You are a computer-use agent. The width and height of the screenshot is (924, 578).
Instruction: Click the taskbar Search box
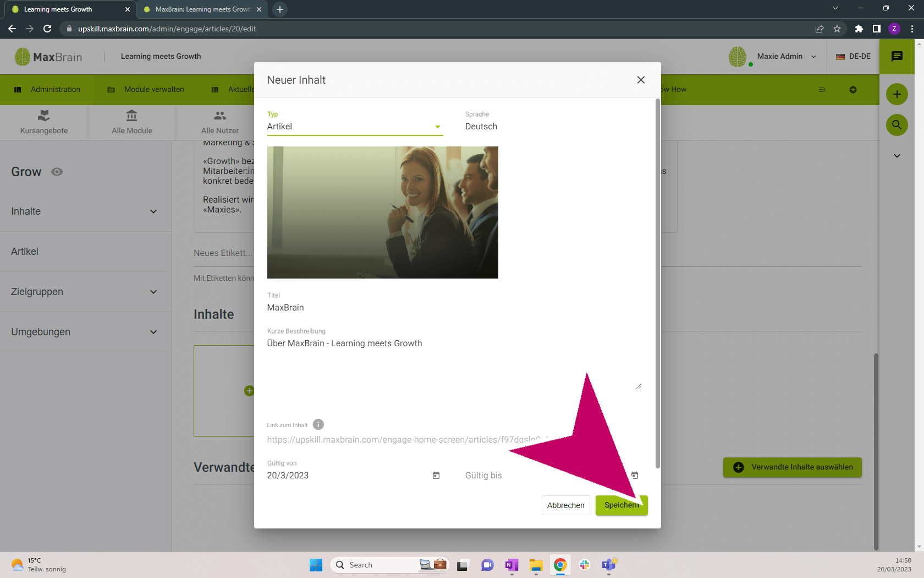pos(389,565)
